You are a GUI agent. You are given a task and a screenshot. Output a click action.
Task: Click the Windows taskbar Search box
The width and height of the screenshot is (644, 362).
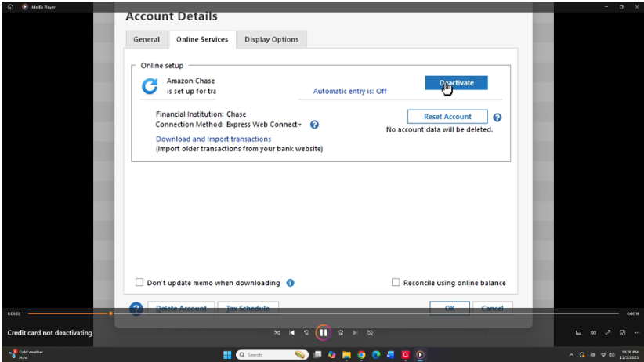(x=272, y=355)
